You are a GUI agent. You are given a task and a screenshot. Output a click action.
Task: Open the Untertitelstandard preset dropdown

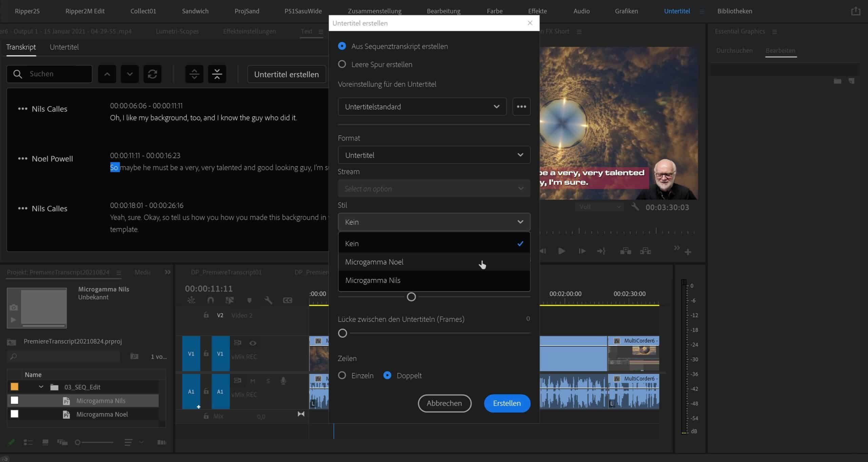coord(422,107)
